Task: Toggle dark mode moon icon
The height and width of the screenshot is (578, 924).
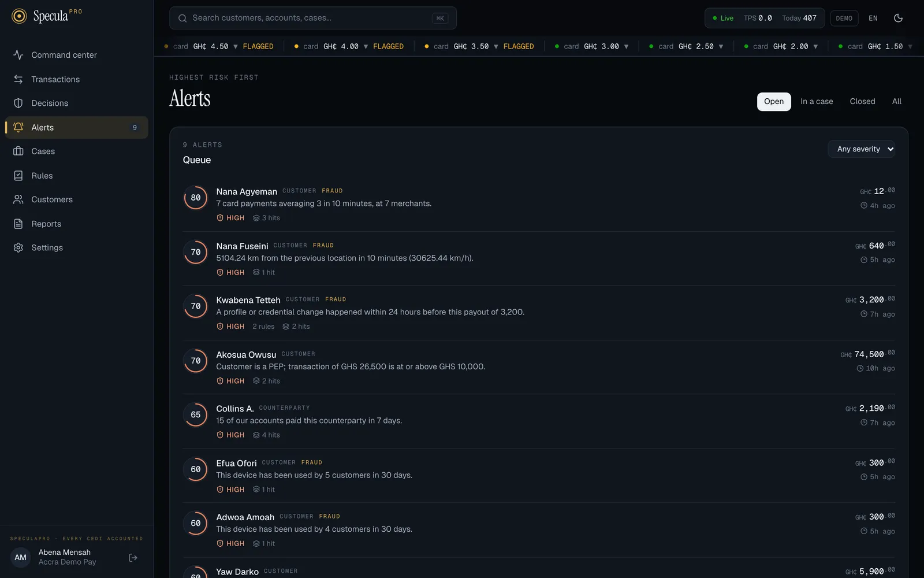Action: click(x=898, y=18)
